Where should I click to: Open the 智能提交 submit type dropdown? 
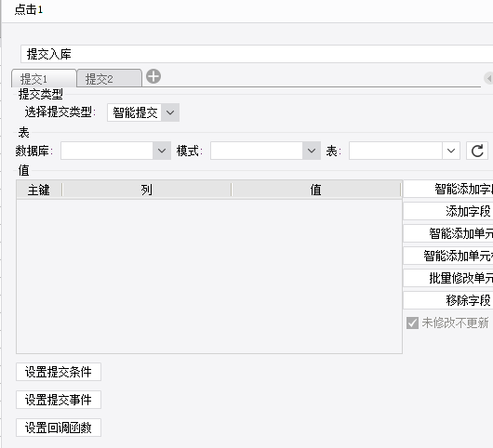[170, 112]
